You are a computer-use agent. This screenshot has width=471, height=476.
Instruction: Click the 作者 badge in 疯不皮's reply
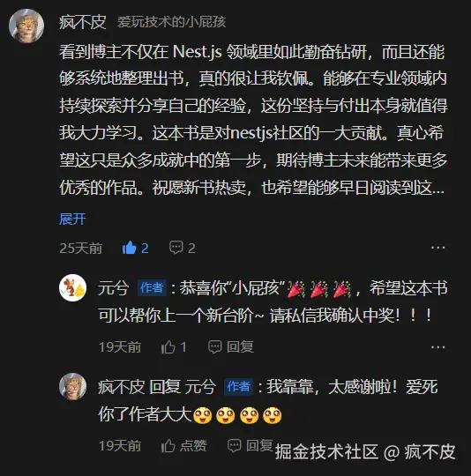239,387
